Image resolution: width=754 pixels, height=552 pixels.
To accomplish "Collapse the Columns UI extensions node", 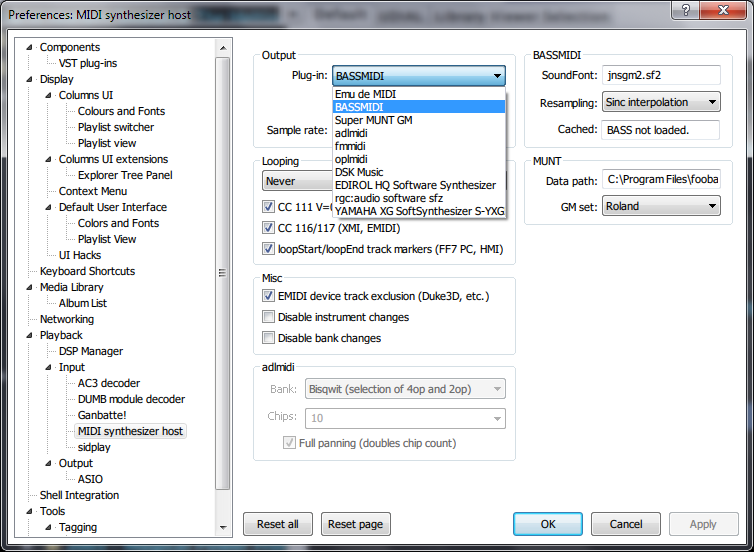I will (49, 159).
